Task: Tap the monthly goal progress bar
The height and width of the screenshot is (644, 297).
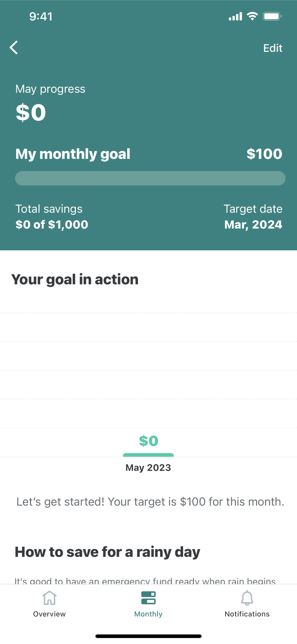Action: (x=150, y=178)
